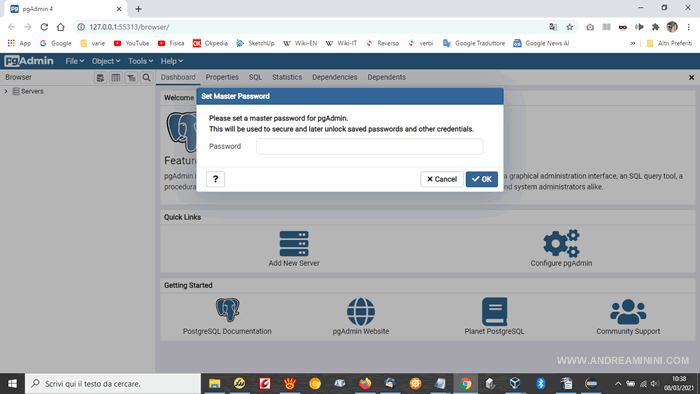Expand the Servers tree node
Screen dimensions: 700x394
click(6, 91)
